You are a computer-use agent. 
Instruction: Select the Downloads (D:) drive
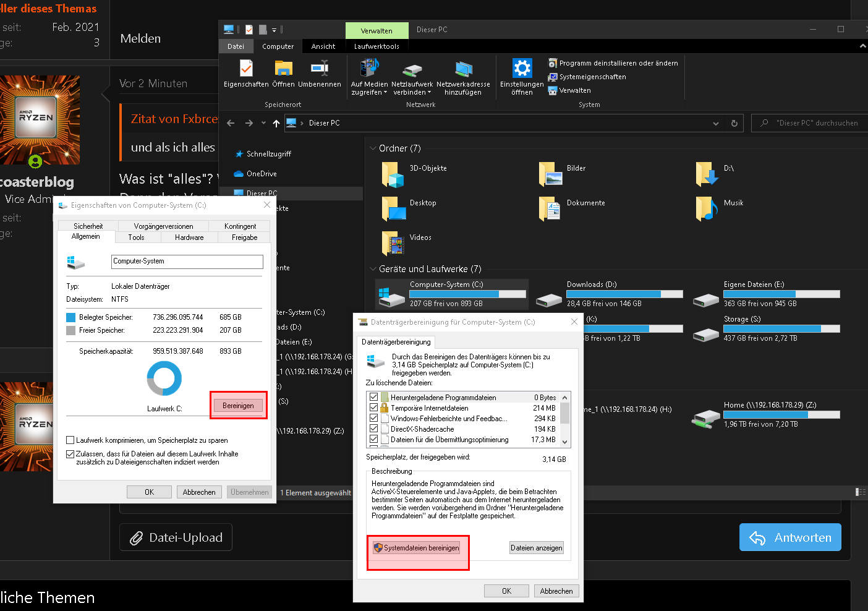click(x=609, y=294)
